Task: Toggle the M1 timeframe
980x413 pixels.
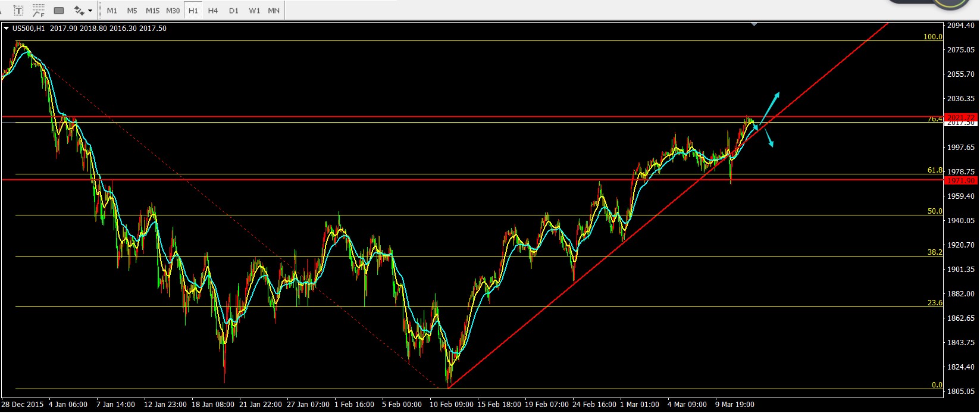Action: [x=112, y=11]
